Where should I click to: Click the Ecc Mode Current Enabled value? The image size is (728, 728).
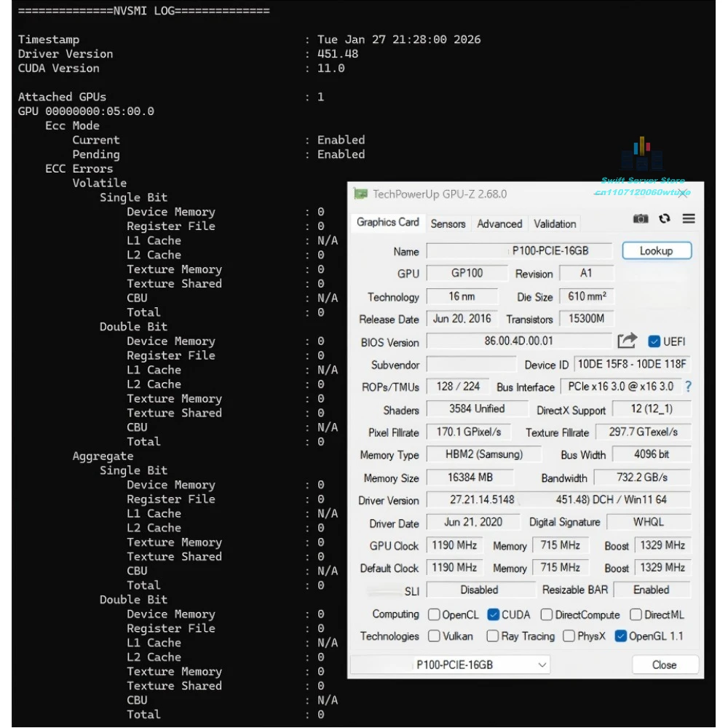click(x=341, y=141)
